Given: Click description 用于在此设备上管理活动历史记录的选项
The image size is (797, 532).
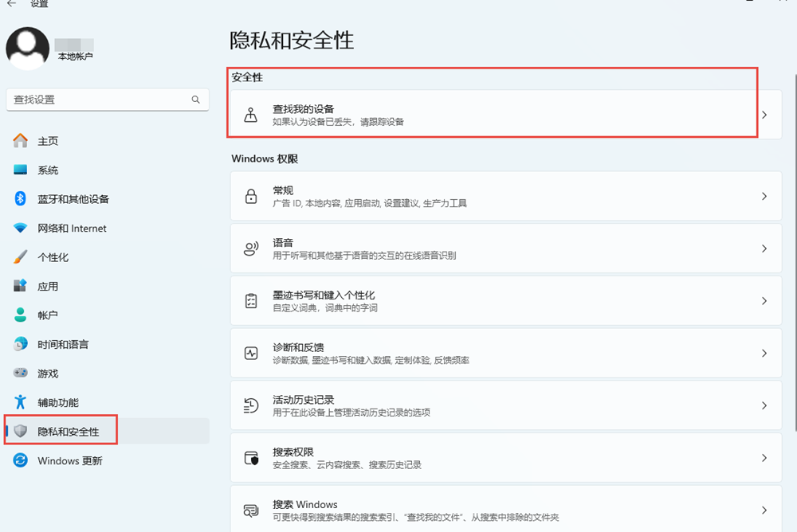Looking at the screenshot, I should [351, 413].
